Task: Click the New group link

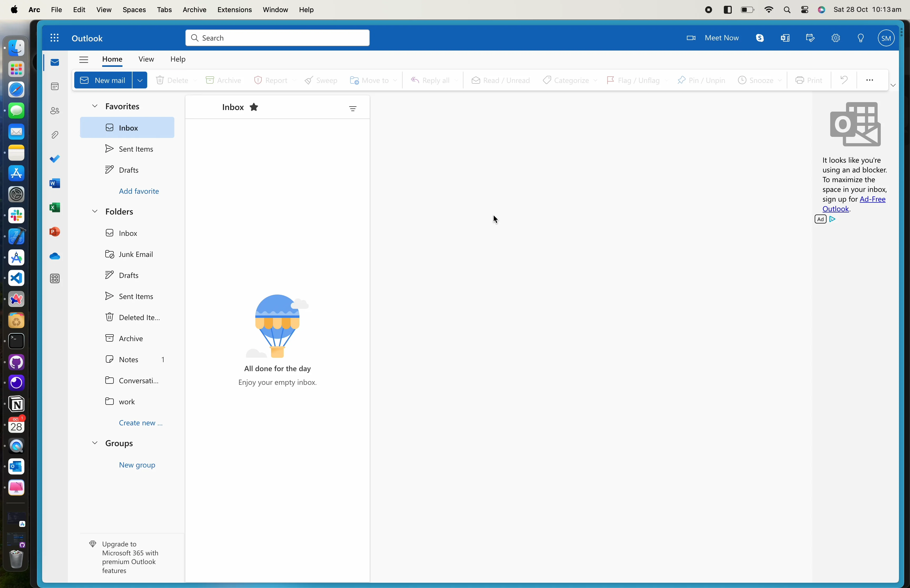Action: pyautogui.click(x=137, y=465)
